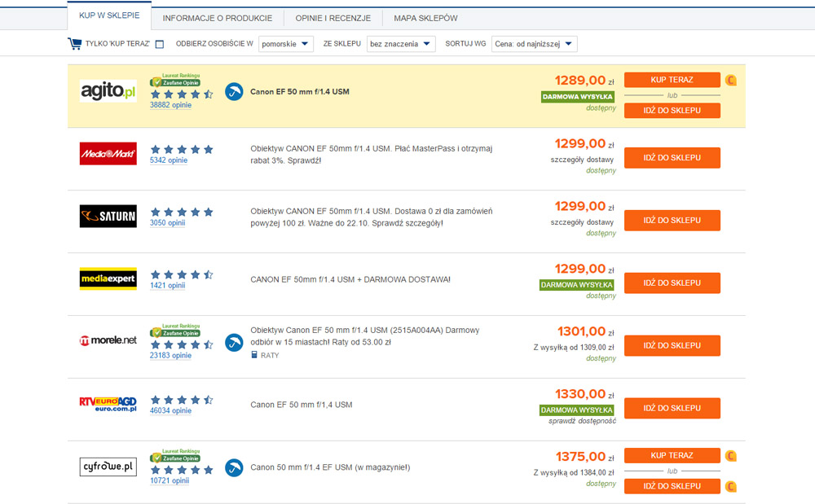
Task: Click the RATY calculator icon in morele.net row
Action: coord(254,355)
